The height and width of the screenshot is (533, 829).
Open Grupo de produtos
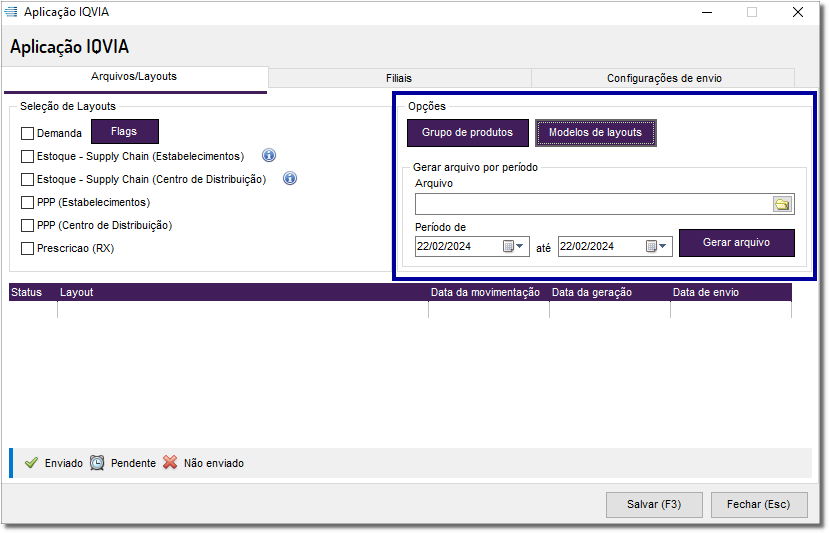click(467, 133)
